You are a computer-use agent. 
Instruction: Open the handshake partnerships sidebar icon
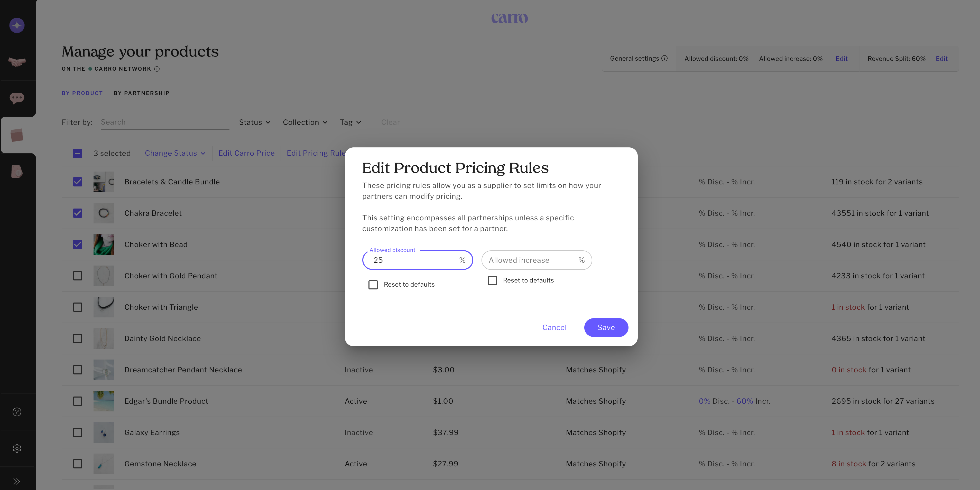click(17, 62)
